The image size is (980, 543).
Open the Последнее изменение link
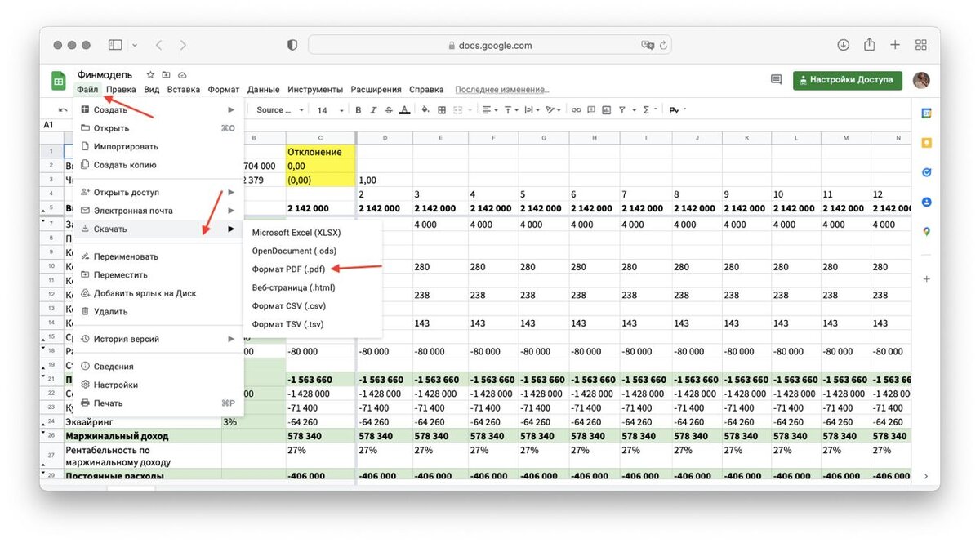pos(502,90)
